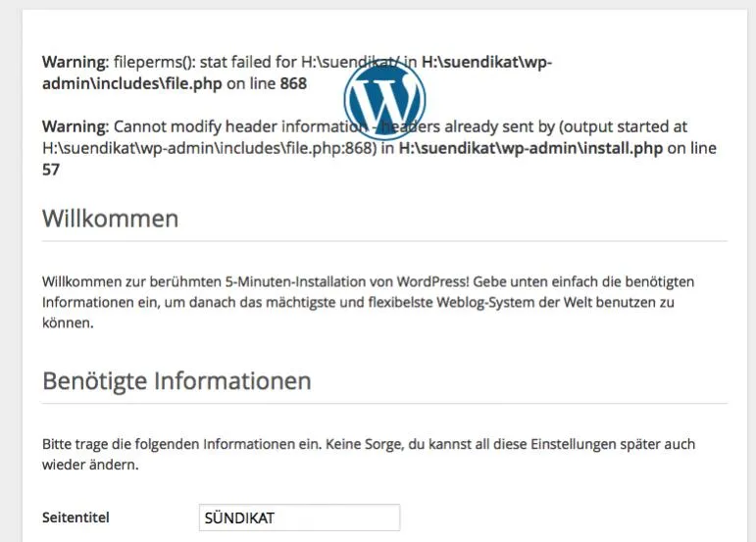This screenshot has height=542, width=756.
Task: Click the Cannot modify header information warning
Action: click(x=378, y=148)
